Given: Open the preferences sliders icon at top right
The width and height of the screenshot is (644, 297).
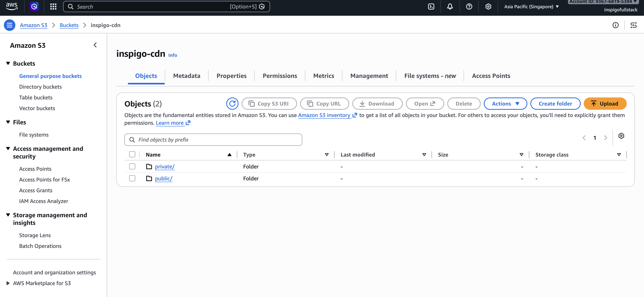Looking at the screenshot, I should point(633,25).
